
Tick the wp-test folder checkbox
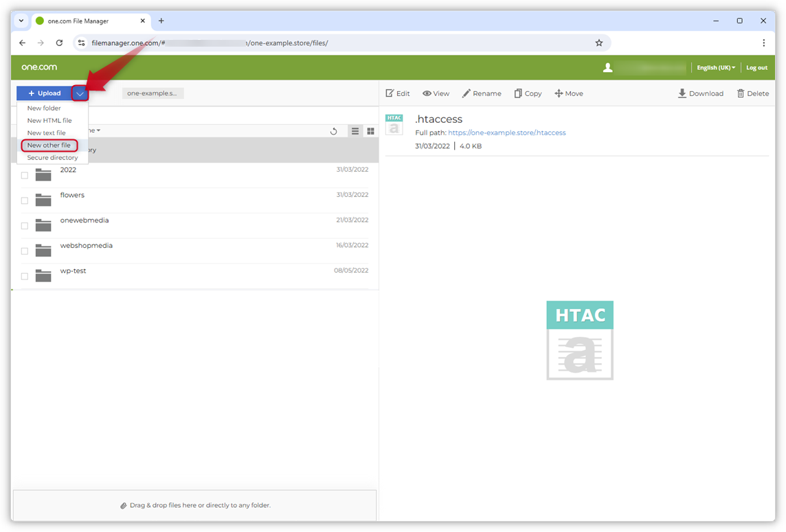pos(25,277)
